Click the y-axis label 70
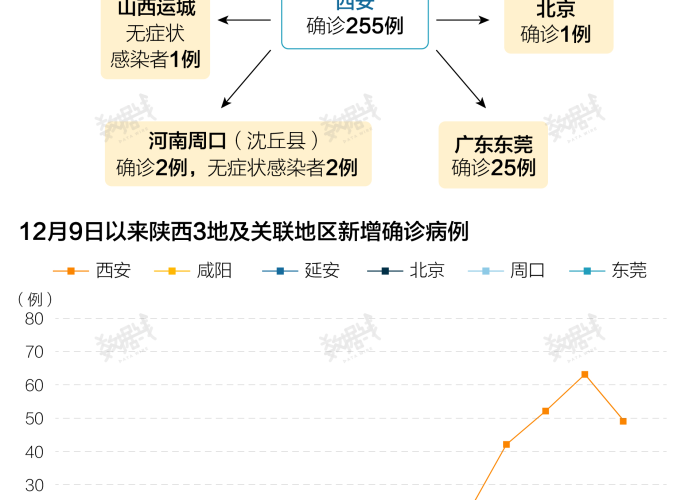Image resolution: width=700 pixels, height=500 pixels. click(x=34, y=352)
